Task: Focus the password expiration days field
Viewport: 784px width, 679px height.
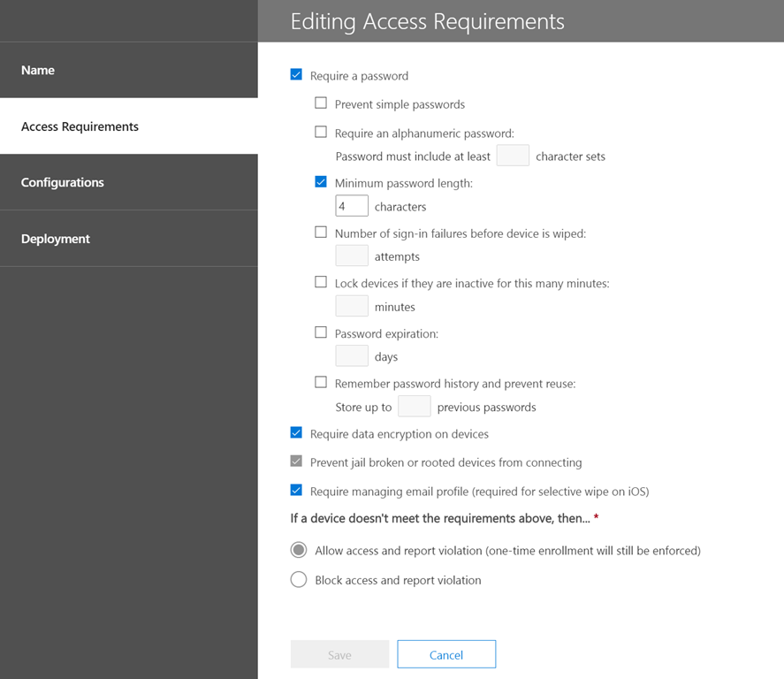Action: click(352, 356)
